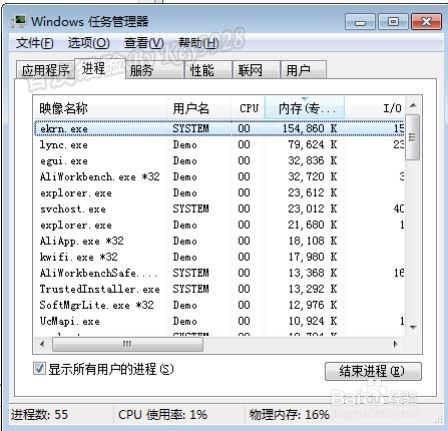Click vertical scrollbar down arrow
The height and width of the screenshot is (431, 448).
[413, 327]
